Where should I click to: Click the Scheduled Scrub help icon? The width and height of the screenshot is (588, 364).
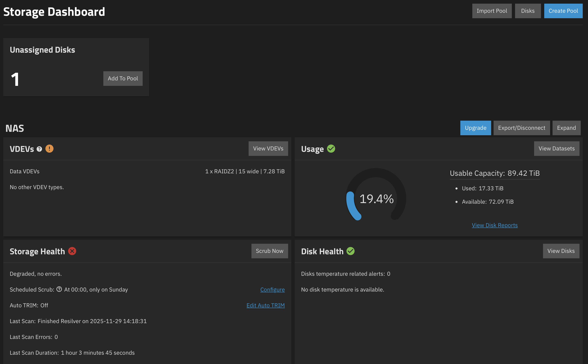click(x=59, y=289)
